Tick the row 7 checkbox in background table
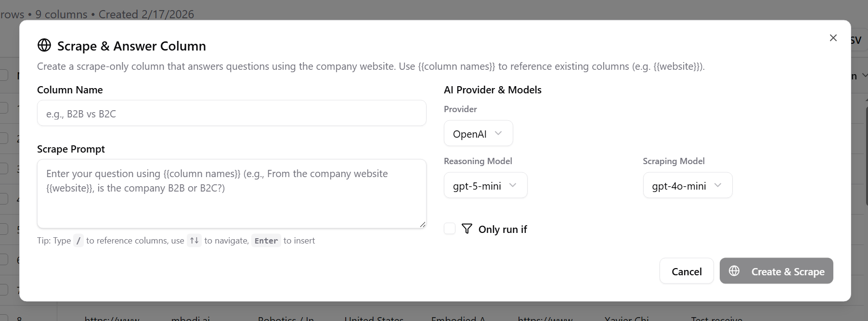 coord(3,290)
